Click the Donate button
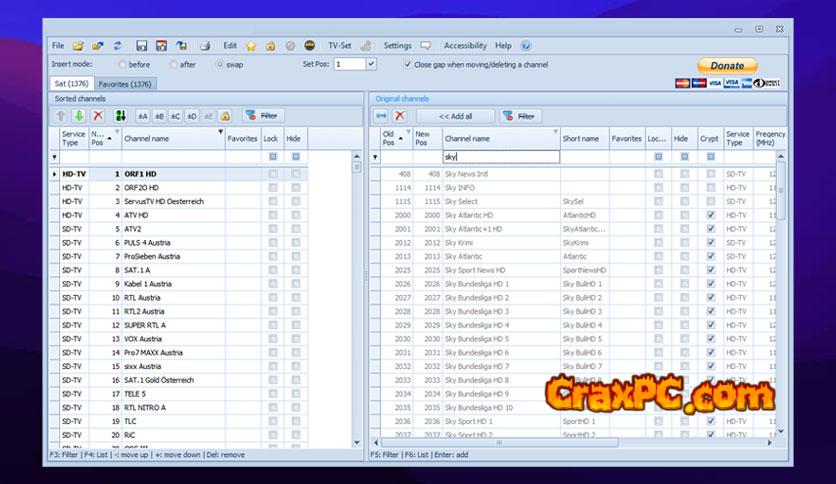 (727, 66)
